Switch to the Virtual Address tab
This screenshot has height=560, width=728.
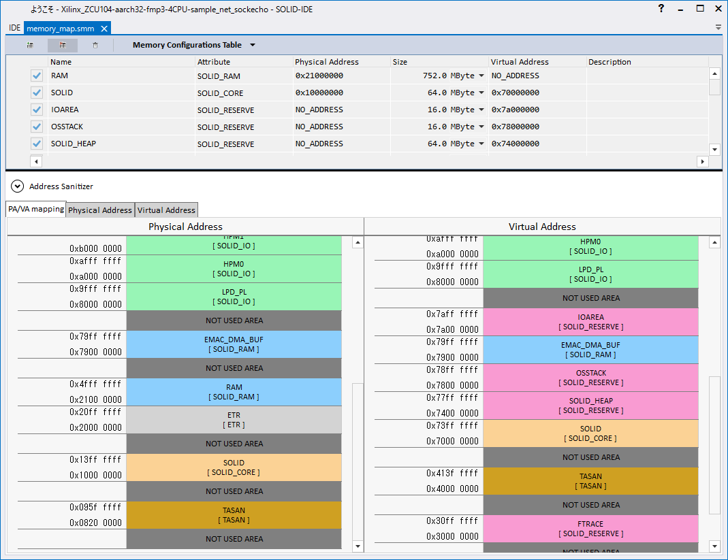pyautogui.click(x=166, y=210)
